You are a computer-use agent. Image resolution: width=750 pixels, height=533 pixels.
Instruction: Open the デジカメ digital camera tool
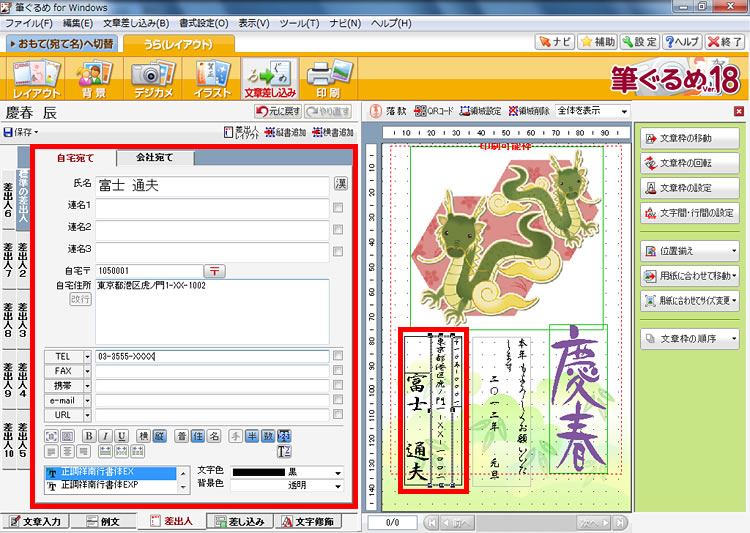coord(153,78)
